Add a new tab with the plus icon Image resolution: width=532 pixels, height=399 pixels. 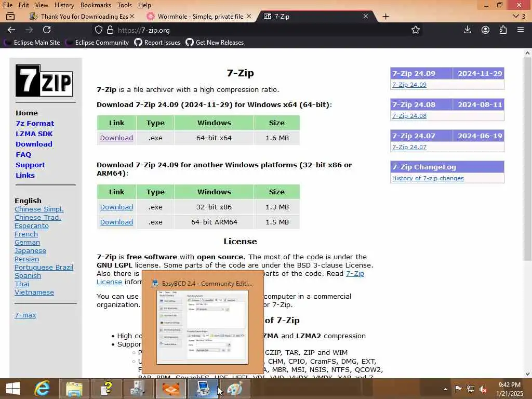(x=386, y=16)
